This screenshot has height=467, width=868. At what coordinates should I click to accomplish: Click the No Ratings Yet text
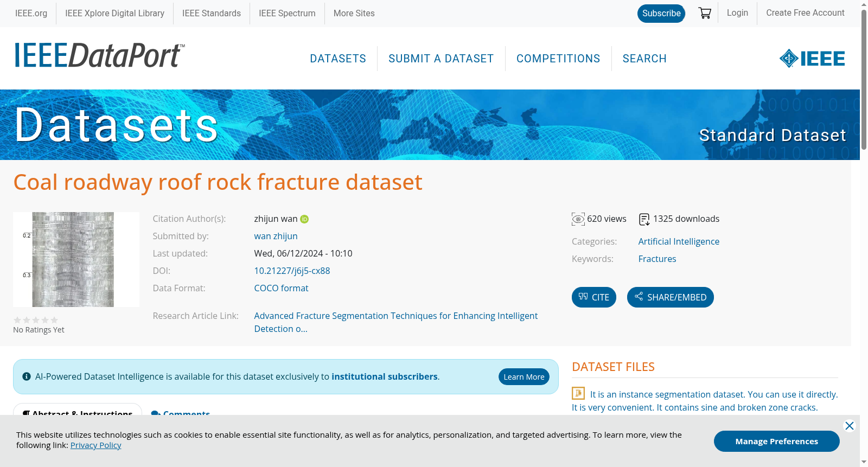point(39,330)
